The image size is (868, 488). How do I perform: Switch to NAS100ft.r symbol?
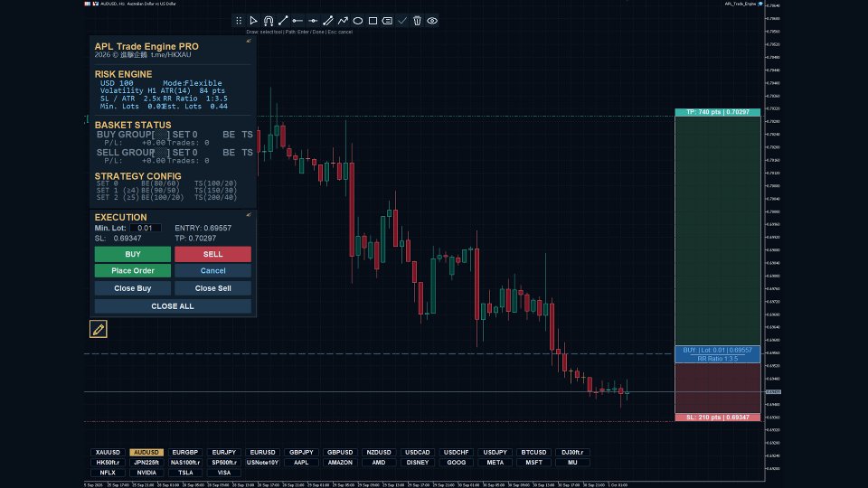pos(185,463)
